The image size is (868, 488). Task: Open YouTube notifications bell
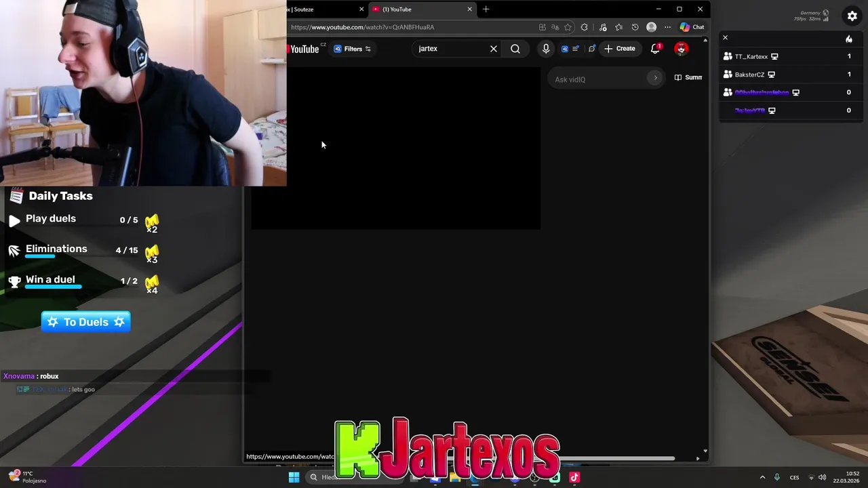655,49
